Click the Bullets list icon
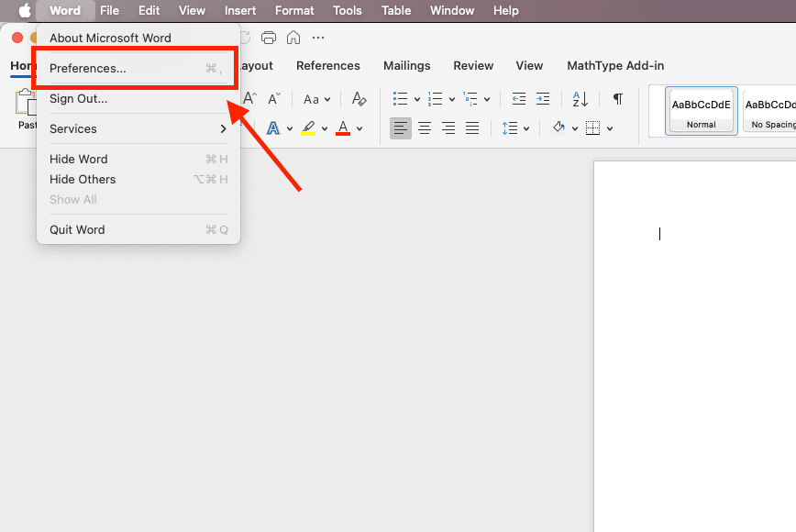Screen dimensions: 796x532 point(400,98)
